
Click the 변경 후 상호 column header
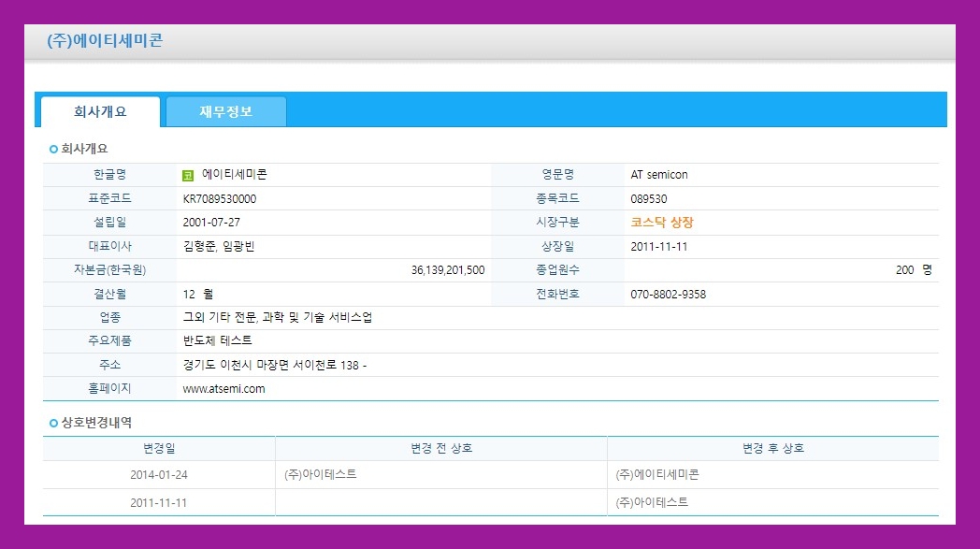pyautogui.click(x=773, y=448)
